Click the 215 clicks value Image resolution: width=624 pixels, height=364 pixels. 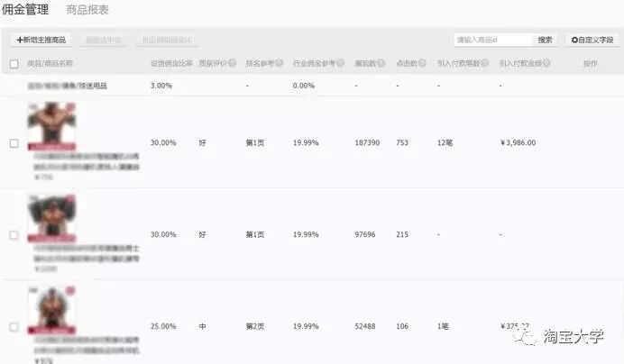402,234
